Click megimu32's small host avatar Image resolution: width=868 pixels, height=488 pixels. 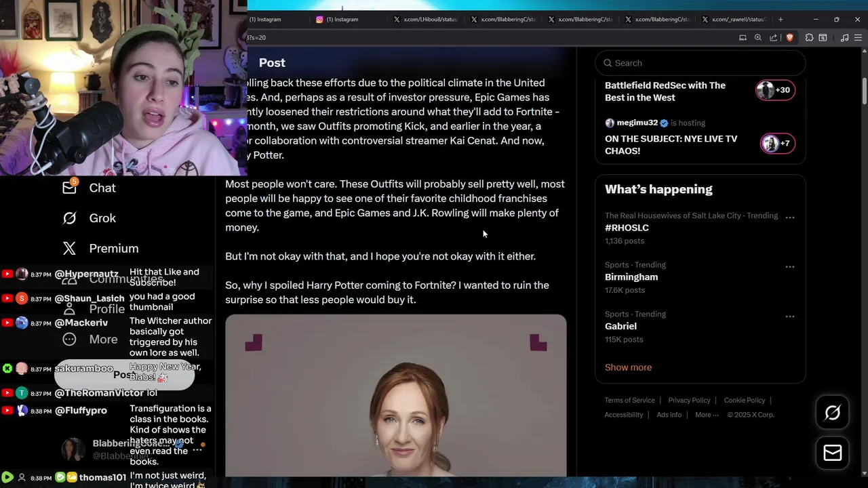click(610, 123)
